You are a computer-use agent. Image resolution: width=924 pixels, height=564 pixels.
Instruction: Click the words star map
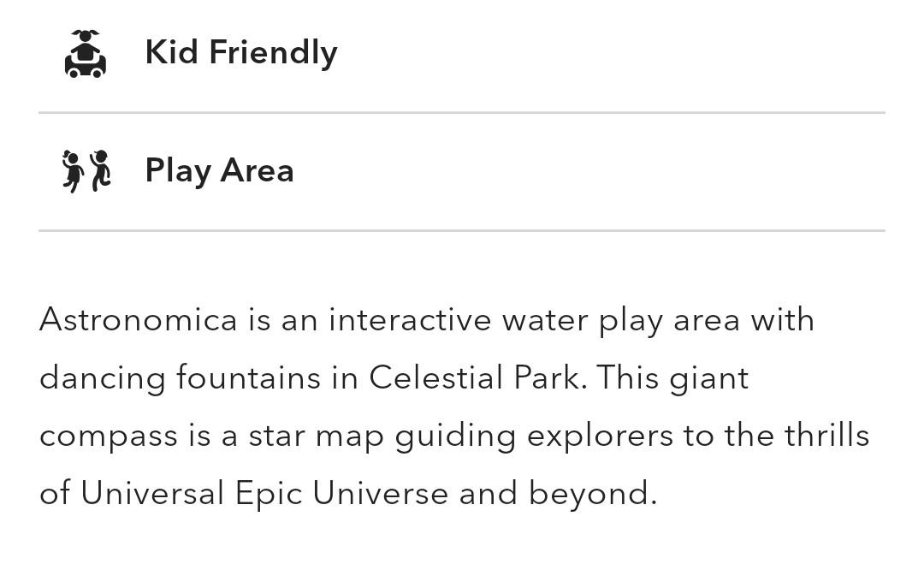point(316,436)
